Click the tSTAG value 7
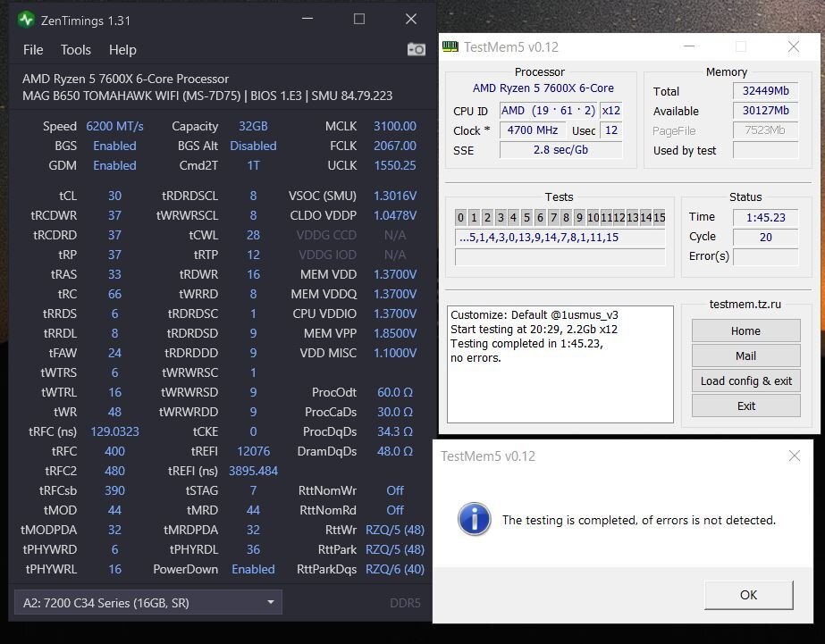This screenshot has height=644, width=825. (x=253, y=490)
